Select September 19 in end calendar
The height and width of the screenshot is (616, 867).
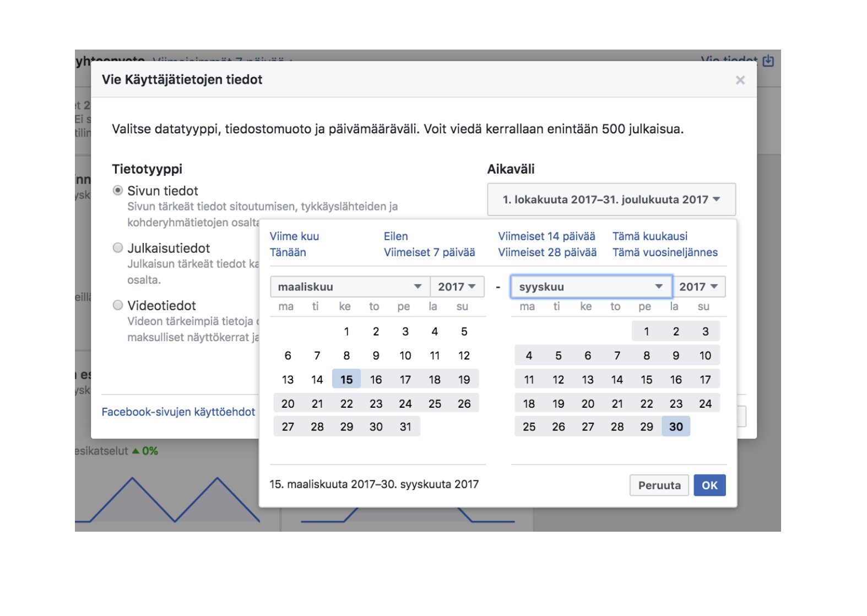click(559, 404)
